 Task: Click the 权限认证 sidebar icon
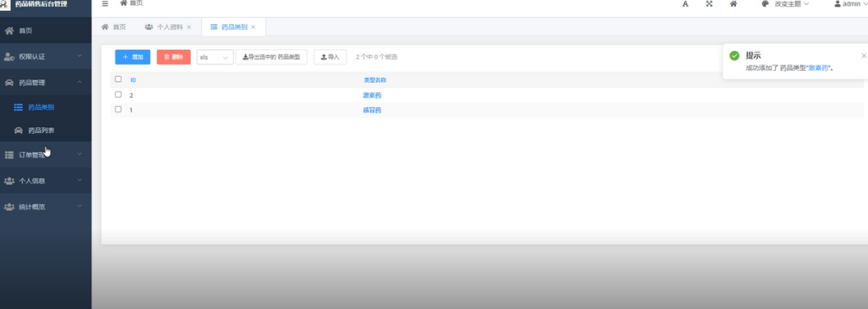click(x=9, y=57)
